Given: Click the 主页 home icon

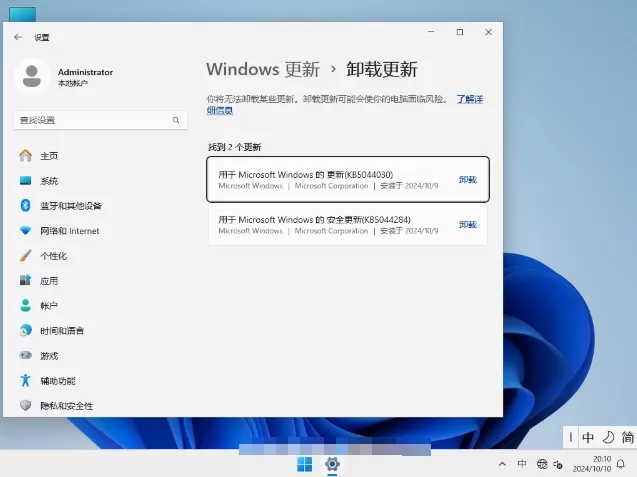Looking at the screenshot, I should 25,156.
